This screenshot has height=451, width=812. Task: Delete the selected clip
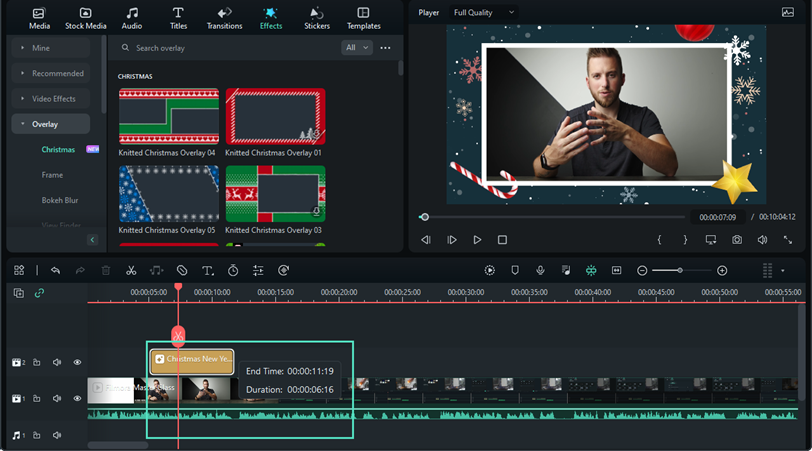pyautogui.click(x=106, y=270)
